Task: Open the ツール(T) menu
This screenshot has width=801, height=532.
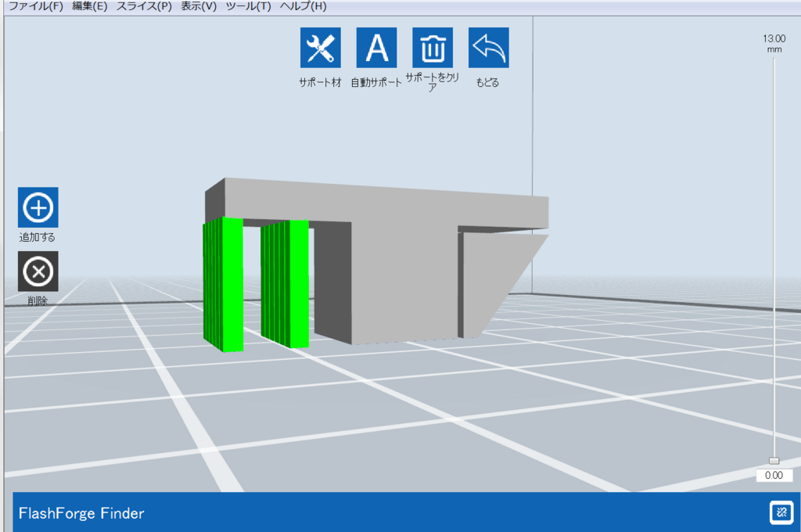Action: (x=248, y=6)
